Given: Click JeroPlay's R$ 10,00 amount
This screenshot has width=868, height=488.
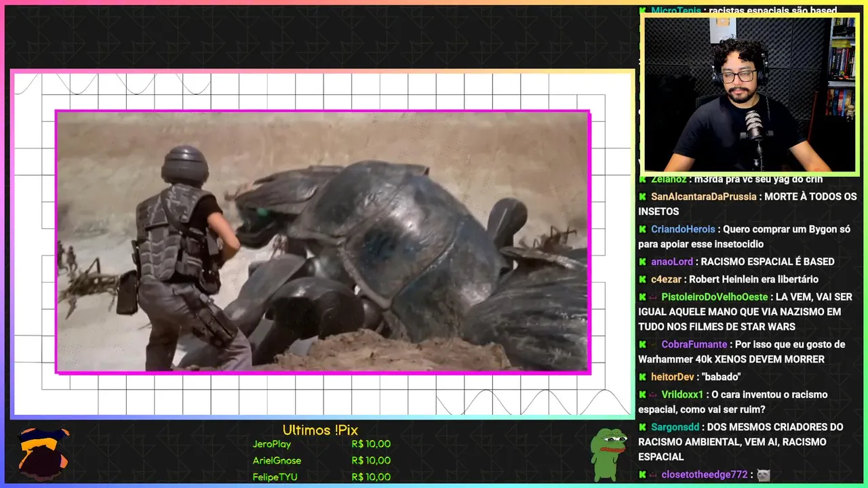Looking at the screenshot, I should (371, 444).
